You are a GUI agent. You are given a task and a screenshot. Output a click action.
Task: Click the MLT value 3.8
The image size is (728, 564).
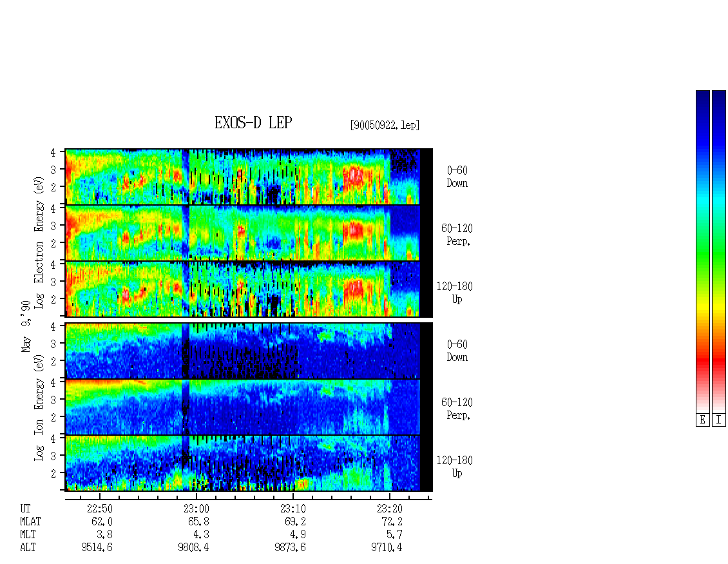pos(104,535)
